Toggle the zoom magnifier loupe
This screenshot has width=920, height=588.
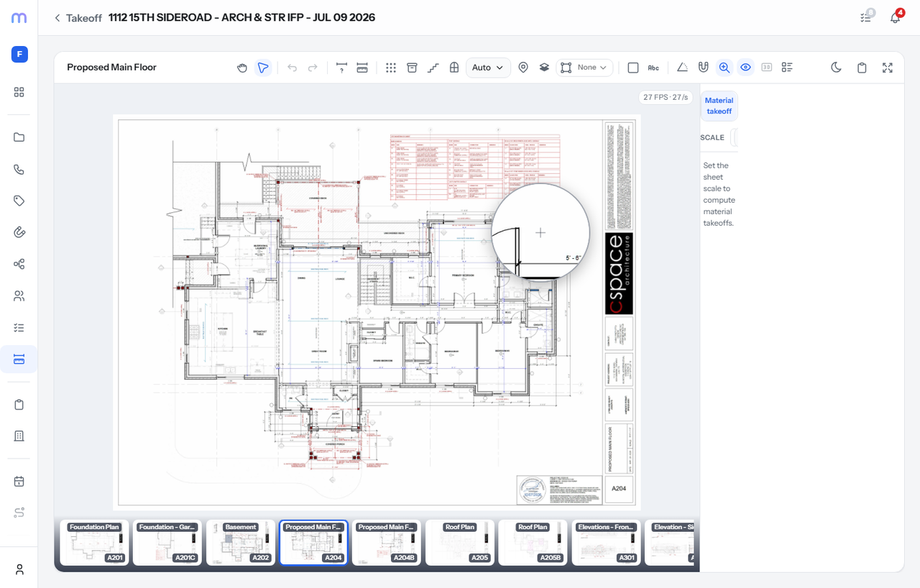(724, 68)
